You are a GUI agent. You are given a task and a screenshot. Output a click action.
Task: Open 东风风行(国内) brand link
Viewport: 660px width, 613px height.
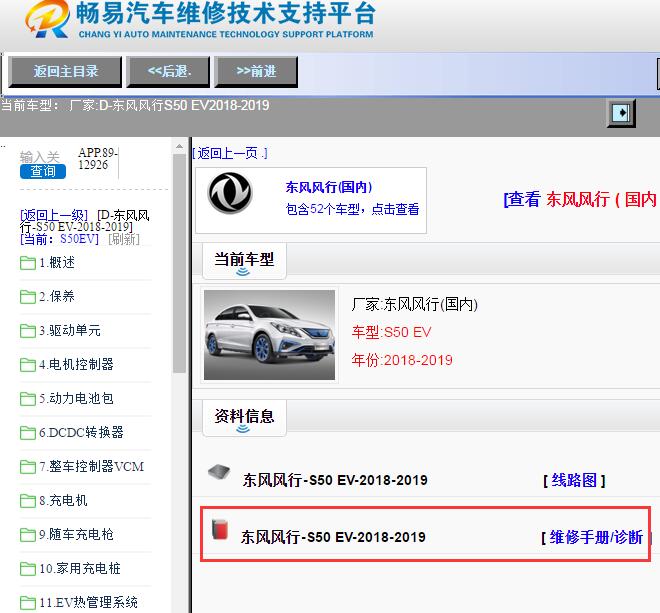[329, 187]
